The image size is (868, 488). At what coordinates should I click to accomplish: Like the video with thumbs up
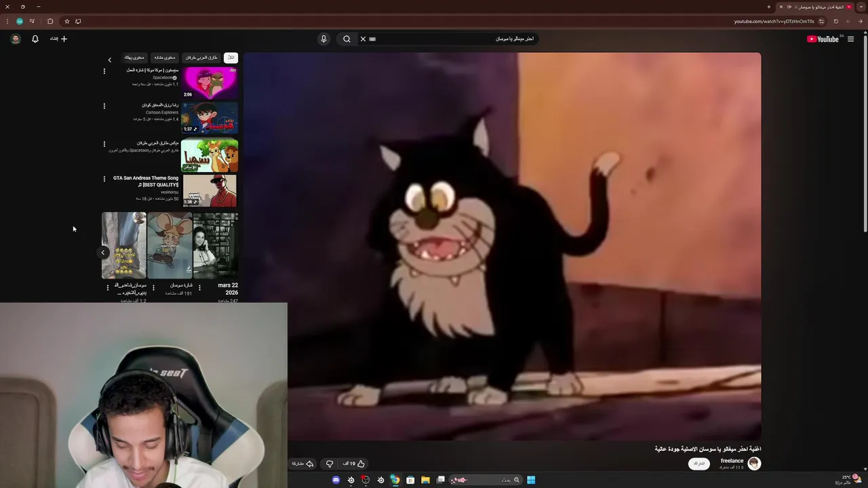click(x=354, y=464)
